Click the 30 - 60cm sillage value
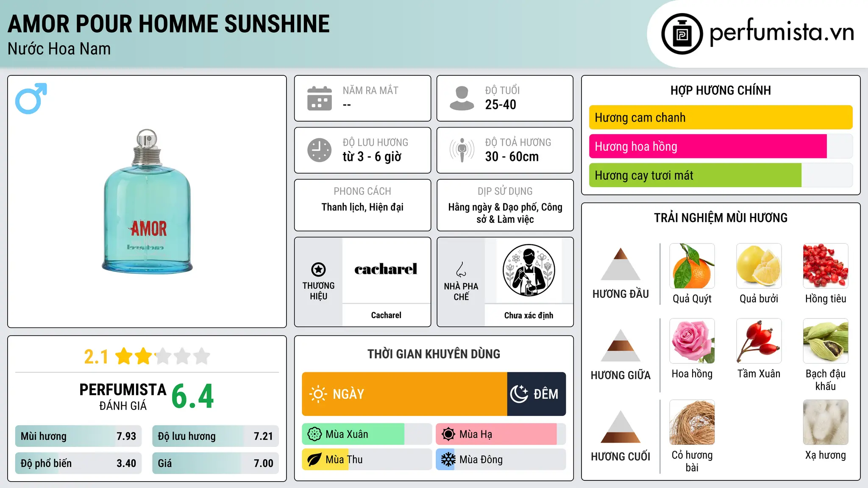 pos(512,157)
